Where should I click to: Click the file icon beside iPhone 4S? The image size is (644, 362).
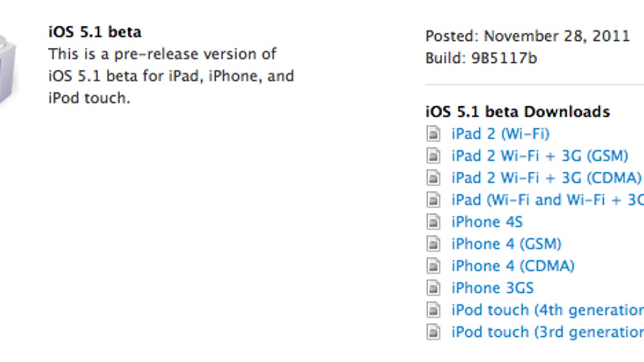(x=433, y=221)
